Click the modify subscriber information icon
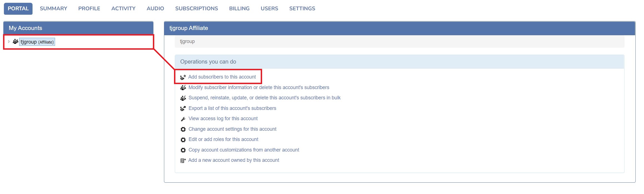 [x=183, y=88]
